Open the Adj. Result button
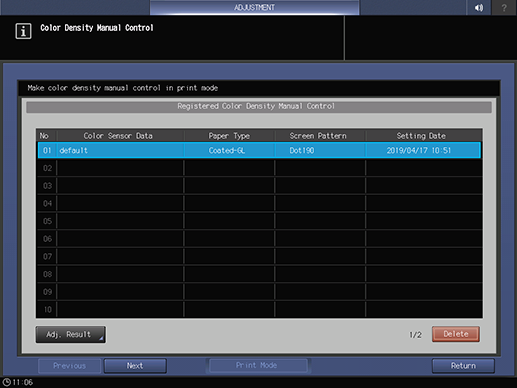The image size is (517, 388). pyautogui.click(x=71, y=334)
